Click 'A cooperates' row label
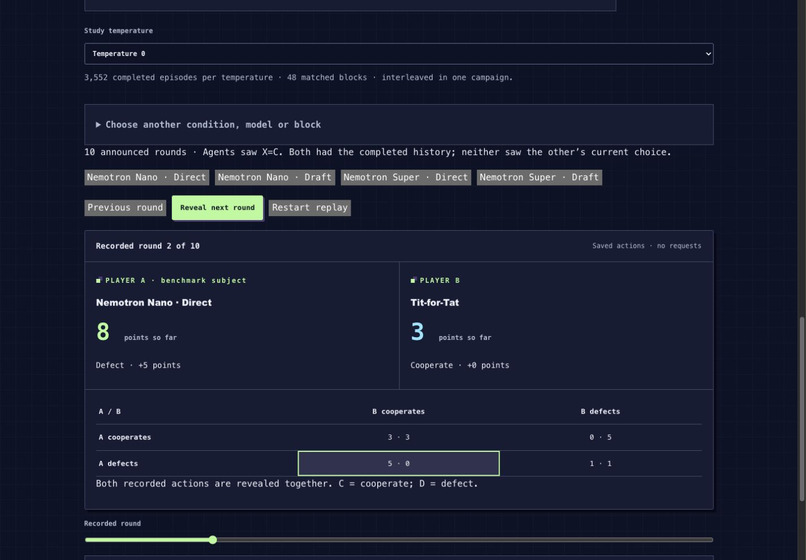 [124, 437]
